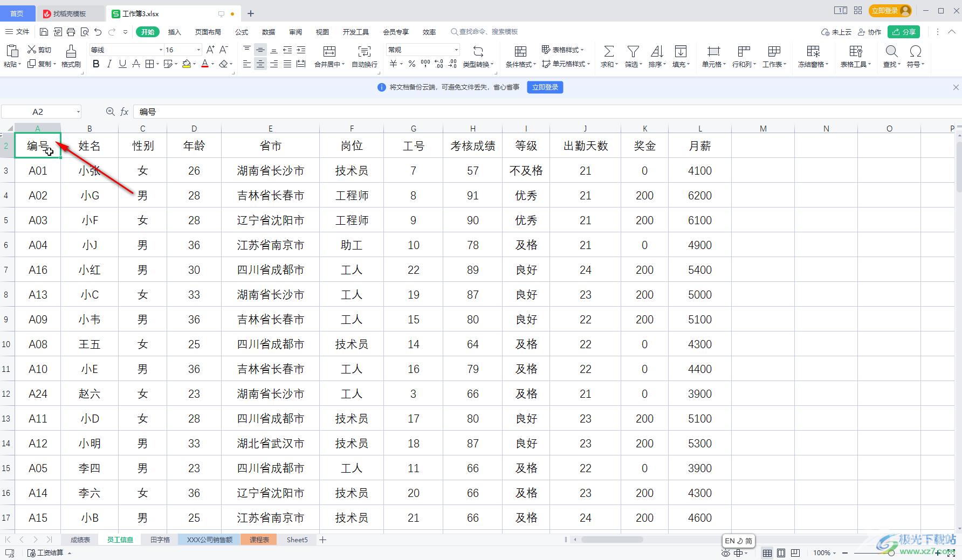This screenshot has height=560, width=962.
Task: Click the Decrease Font Size A- icon
Action: [224, 50]
